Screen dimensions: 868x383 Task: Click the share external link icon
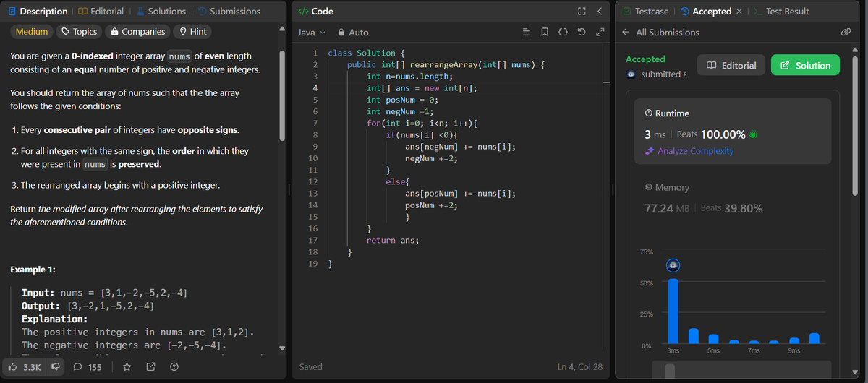tap(150, 367)
